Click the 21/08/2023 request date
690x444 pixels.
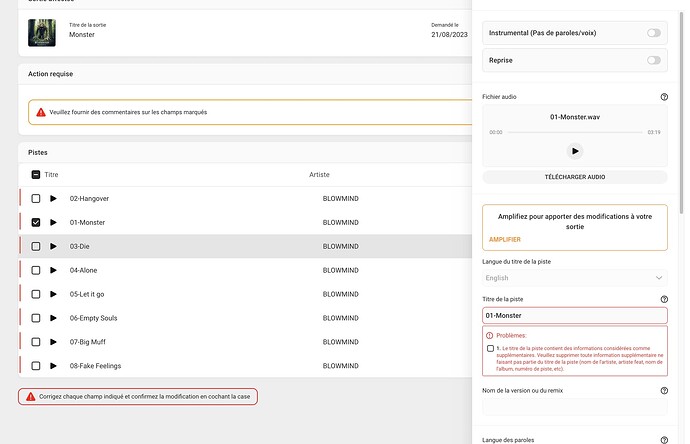click(x=449, y=34)
